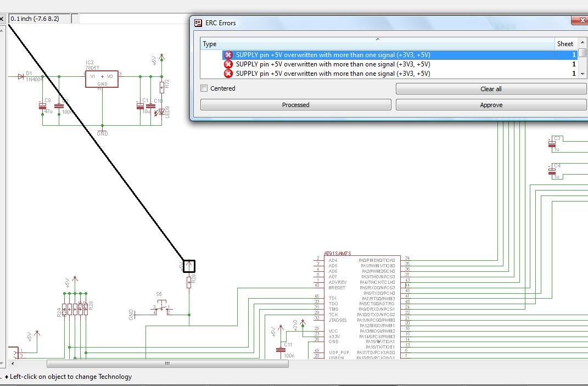Select the +3V3 supply symbol near VCC
The width and height of the screenshot is (588, 386).
pyautogui.click(x=303, y=323)
